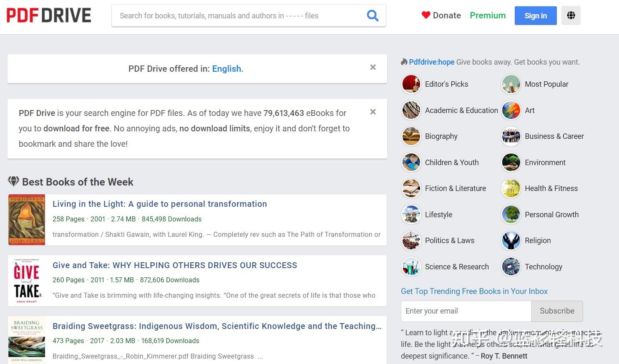The height and width of the screenshot is (364, 619).
Task: Open the Most Popular category link
Action: click(x=546, y=84)
